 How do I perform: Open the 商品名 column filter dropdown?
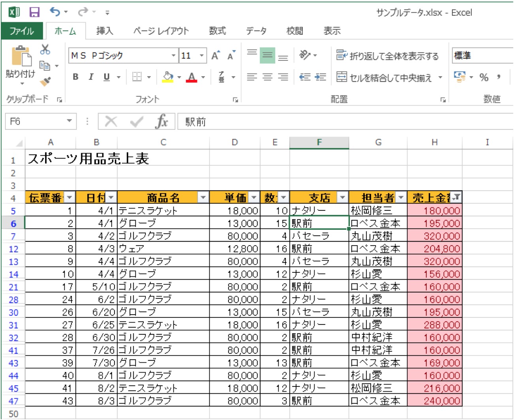pyautogui.click(x=203, y=197)
